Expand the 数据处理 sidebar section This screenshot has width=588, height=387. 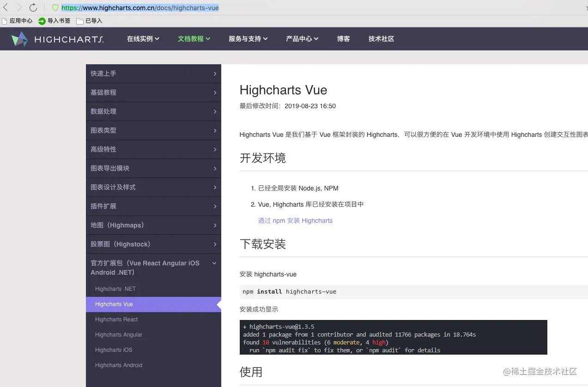click(153, 111)
